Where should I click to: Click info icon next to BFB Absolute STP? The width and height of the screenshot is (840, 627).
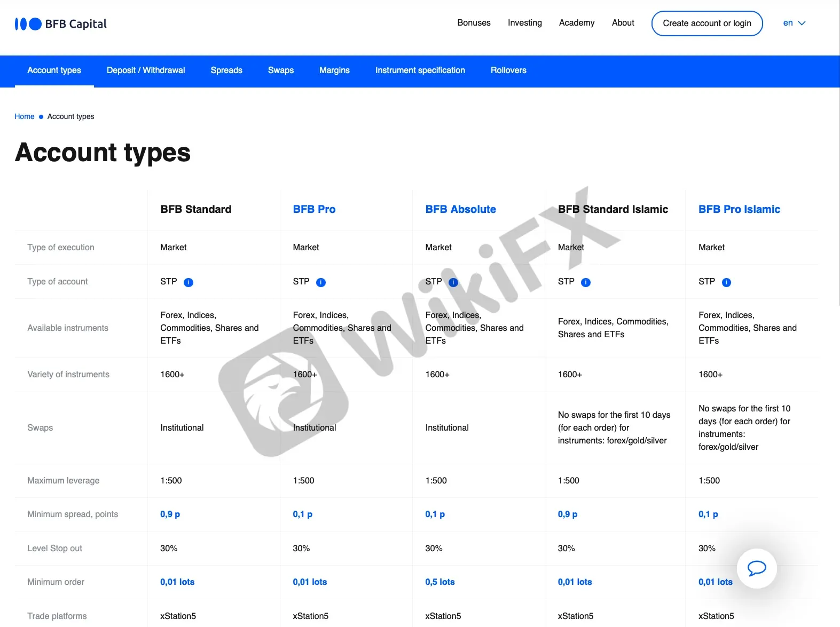[x=453, y=282]
